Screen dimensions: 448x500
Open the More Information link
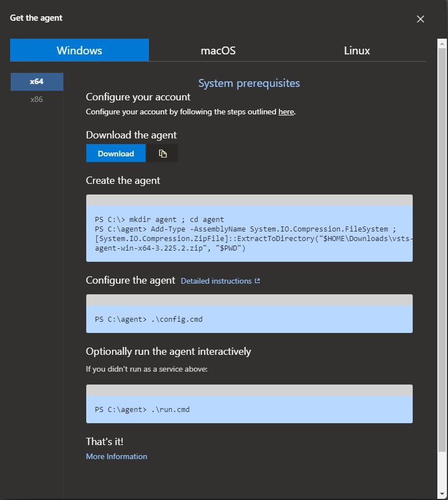(x=116, y=456)
